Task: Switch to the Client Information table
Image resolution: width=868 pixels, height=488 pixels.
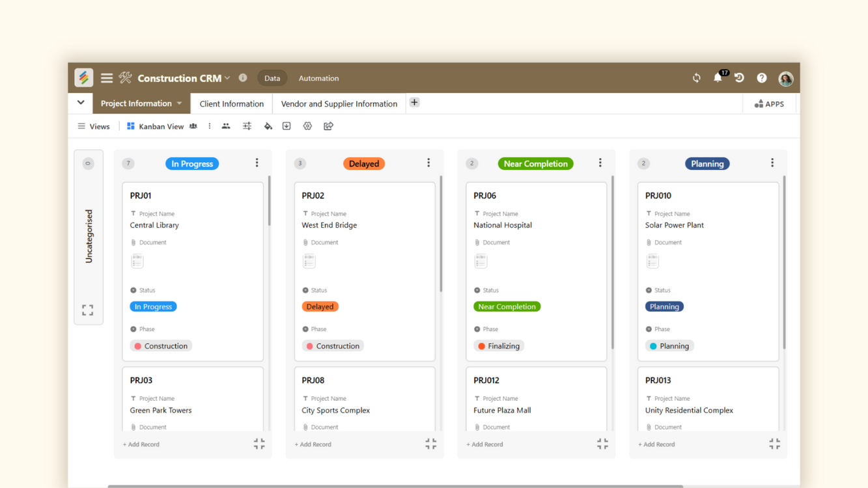Action: (232, 103)
